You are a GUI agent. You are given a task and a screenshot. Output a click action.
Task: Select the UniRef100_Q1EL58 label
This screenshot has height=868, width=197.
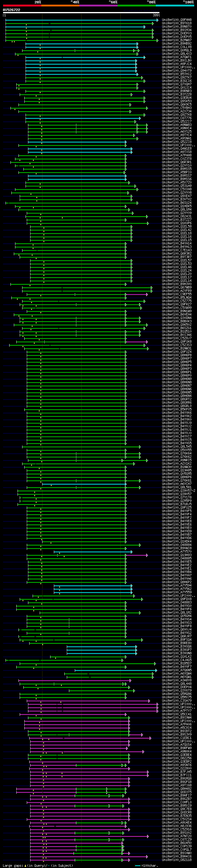coord(177,226)
